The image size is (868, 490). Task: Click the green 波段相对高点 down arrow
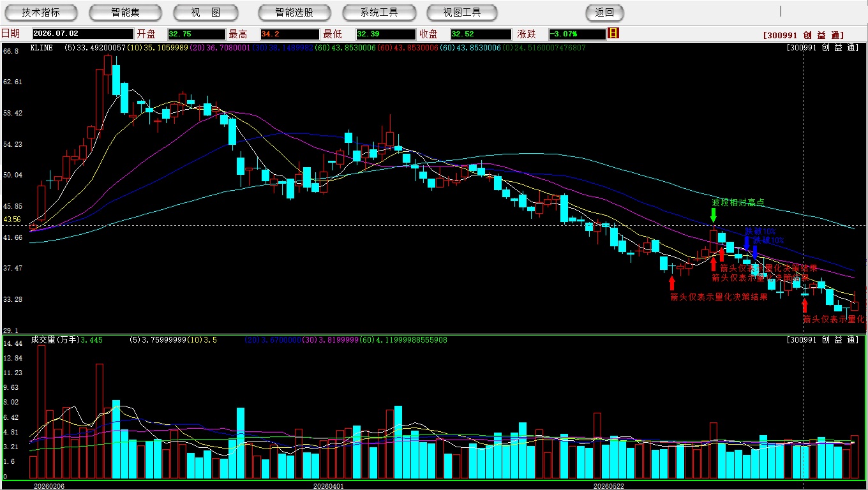tap(714, 215)
